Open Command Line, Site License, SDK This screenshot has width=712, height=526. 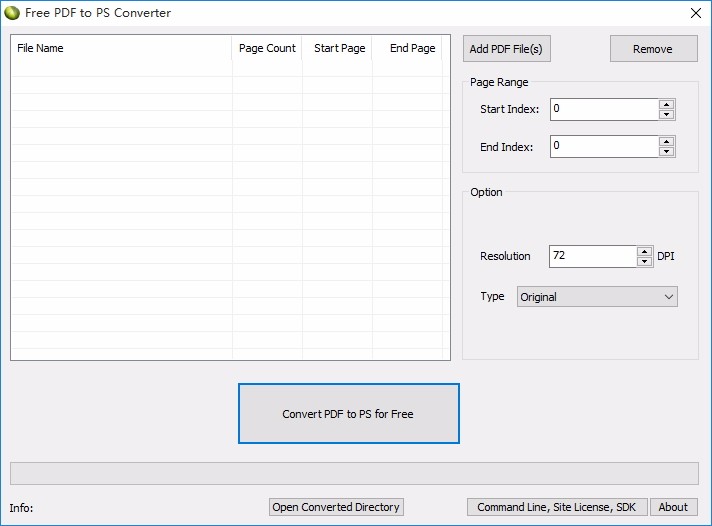(x=557, y=507)
